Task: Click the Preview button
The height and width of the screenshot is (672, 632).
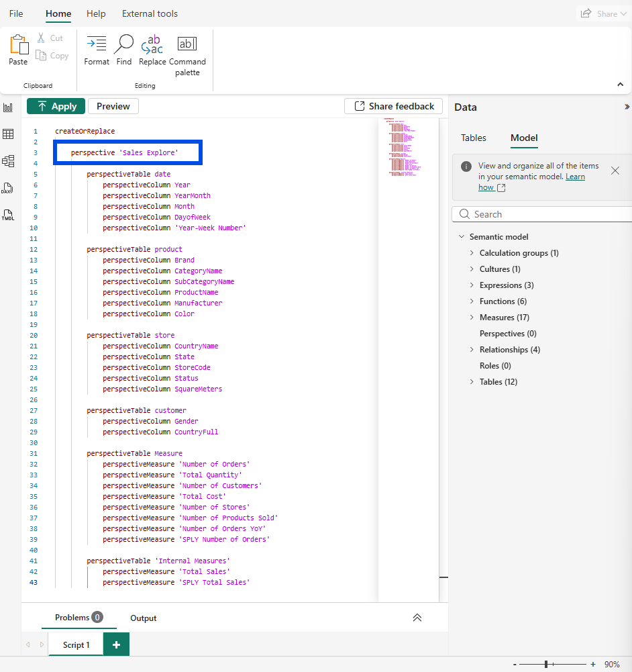Action: point(113,106)
